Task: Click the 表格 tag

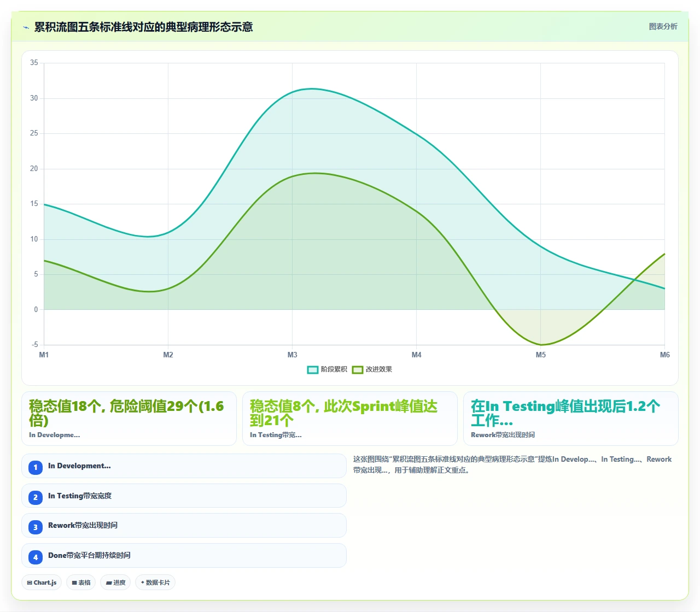Action: coord(81,582)
